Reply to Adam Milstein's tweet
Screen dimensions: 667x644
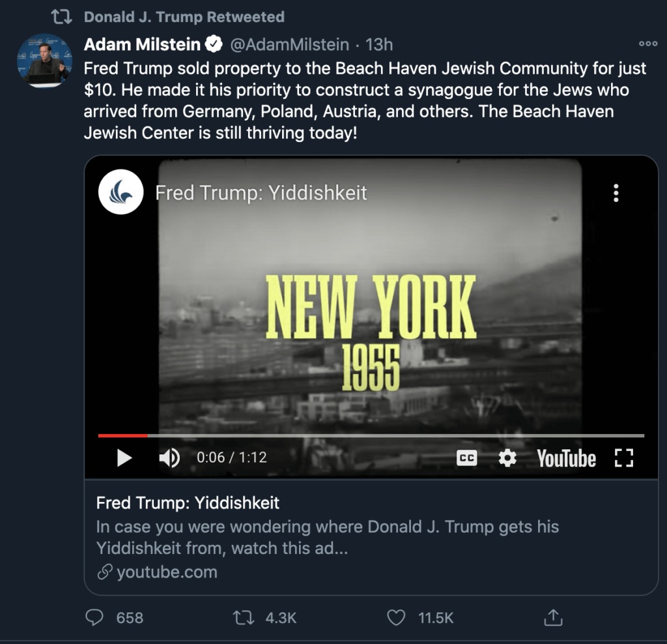(95, 617)
